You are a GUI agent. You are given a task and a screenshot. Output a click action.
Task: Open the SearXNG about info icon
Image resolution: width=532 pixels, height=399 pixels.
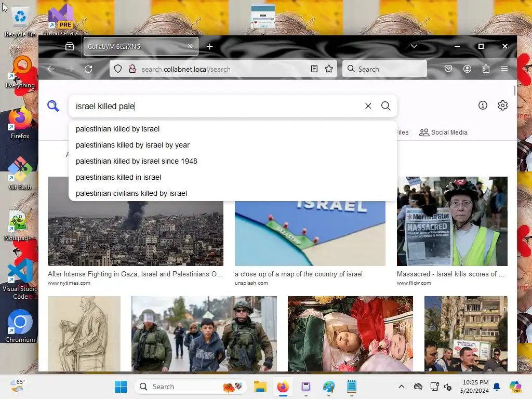pos(483,105)
